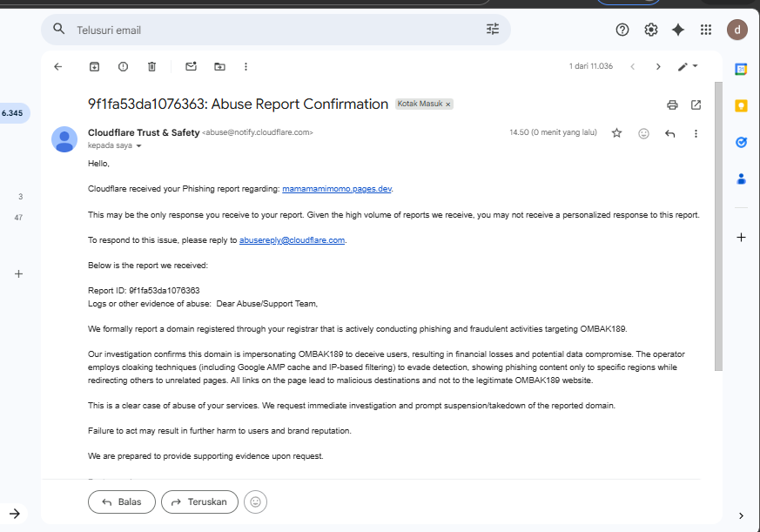Open input tools pencil dropdown
Viewport: 760px width, 532px height.
tap(687, 66)
